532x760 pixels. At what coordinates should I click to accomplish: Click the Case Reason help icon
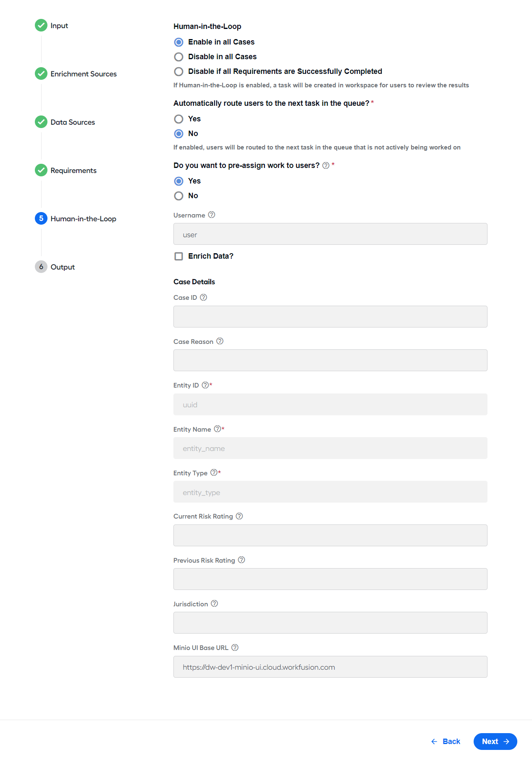click(220, 341)
